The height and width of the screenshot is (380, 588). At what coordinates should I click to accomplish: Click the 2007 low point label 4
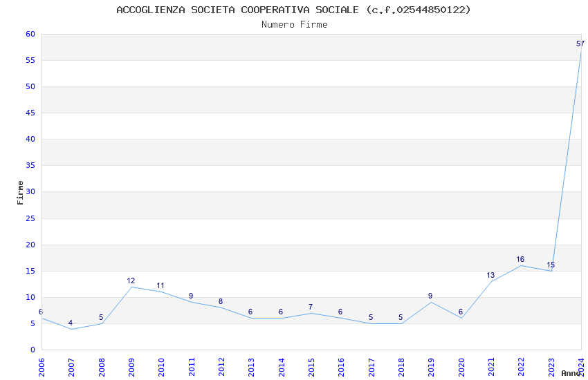71,323
